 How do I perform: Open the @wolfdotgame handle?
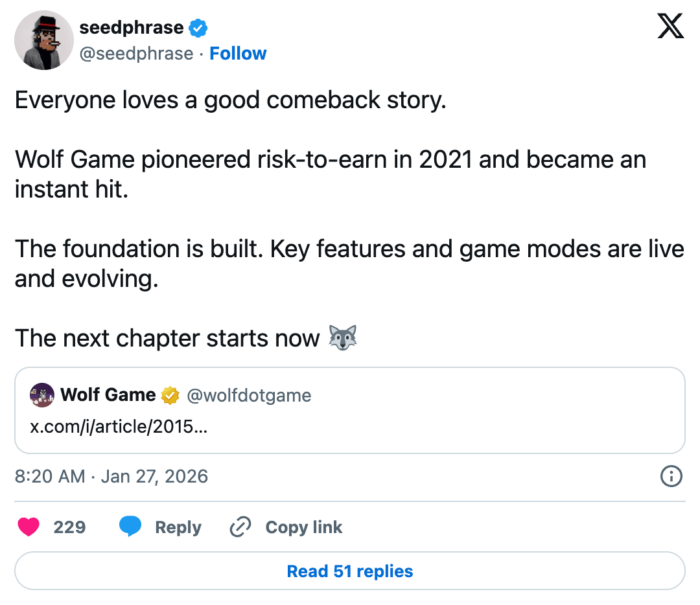pos(249,395)
